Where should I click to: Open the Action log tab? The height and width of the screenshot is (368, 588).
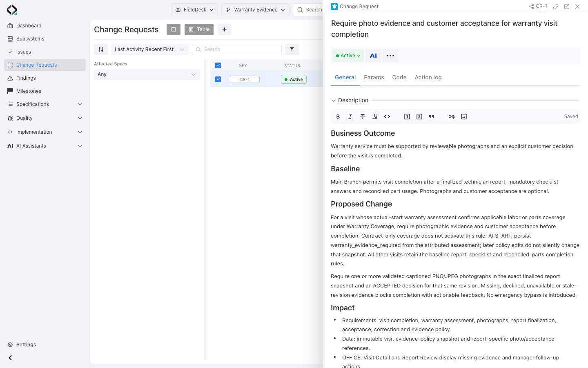click(428, 77)
